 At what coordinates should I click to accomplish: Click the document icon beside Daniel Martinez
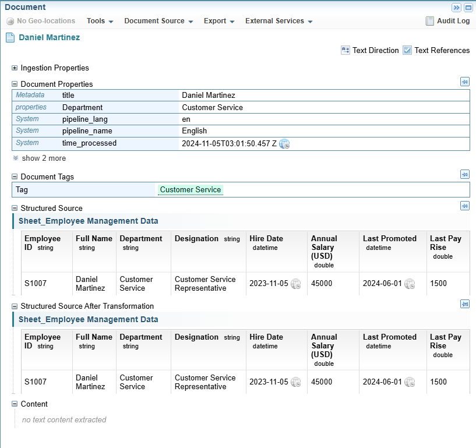click(x=10, y=38)
